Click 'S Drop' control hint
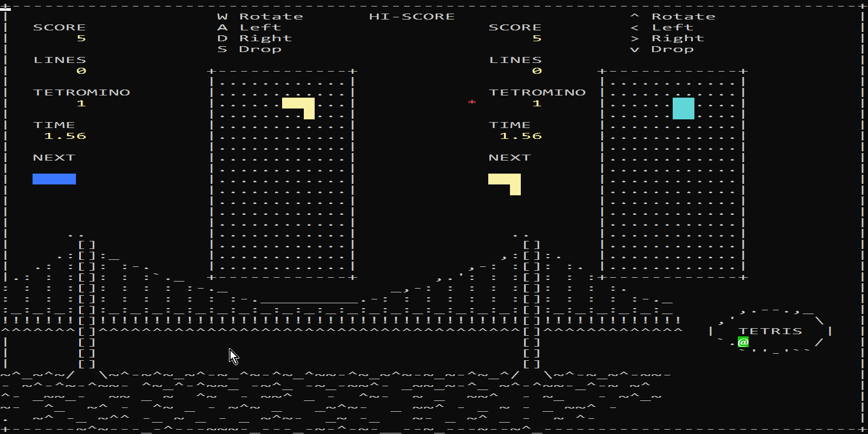Image resolution: width=868 pixels, height=434 pixels. click(x=250, y=49)
